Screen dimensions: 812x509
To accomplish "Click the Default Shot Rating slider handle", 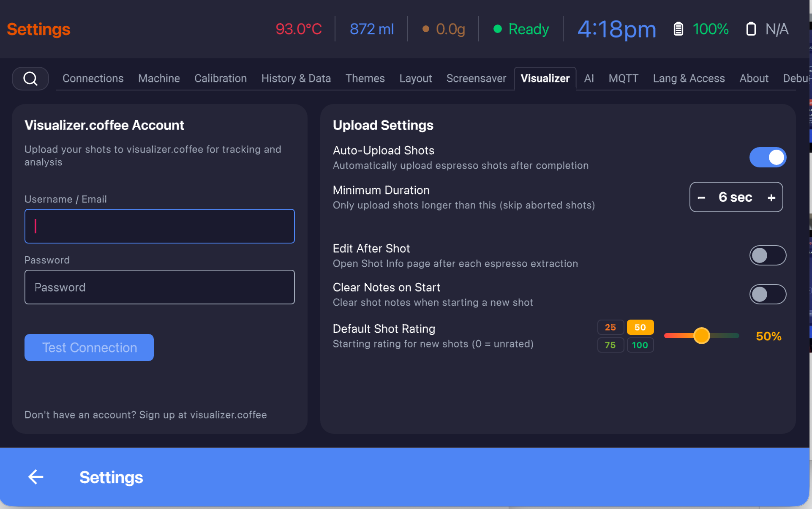I will pyautogui.click(x=701, y=336).
